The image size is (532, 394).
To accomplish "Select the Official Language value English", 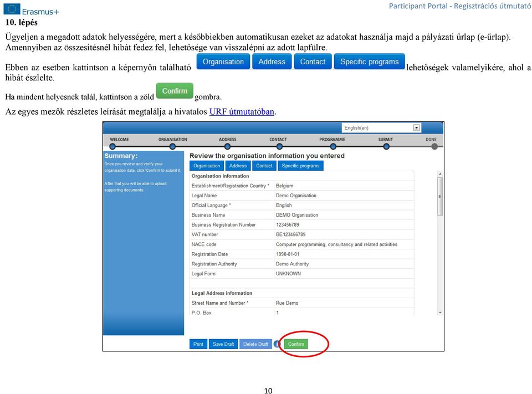I will pos(284,206).
